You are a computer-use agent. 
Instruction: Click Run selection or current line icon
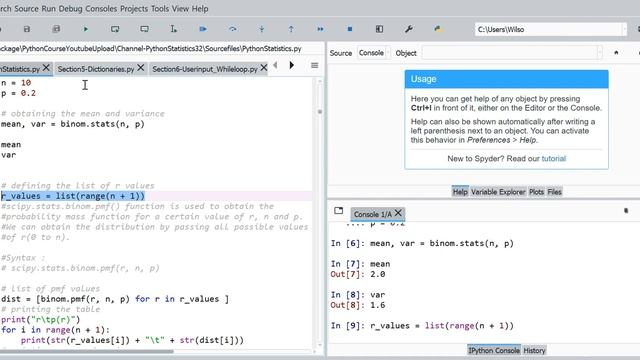[173, 29]
